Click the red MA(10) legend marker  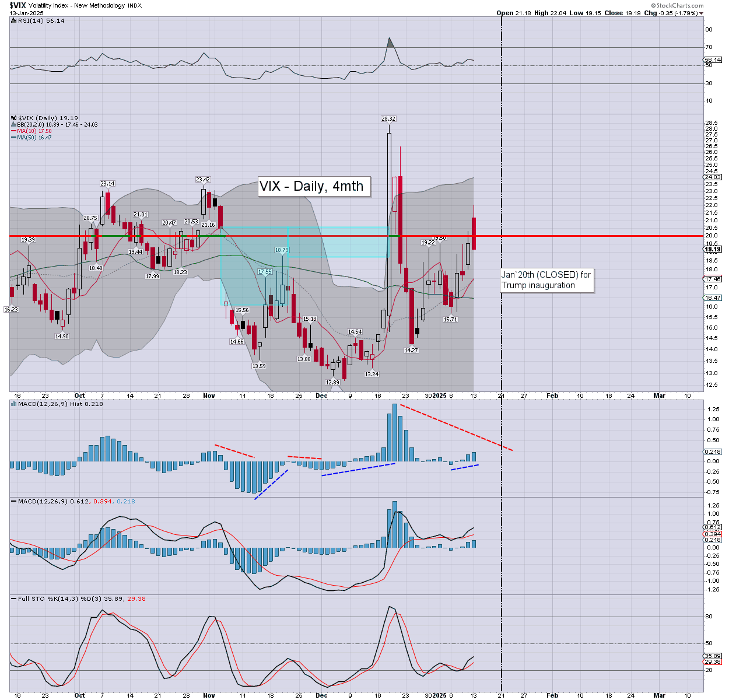coord(13,131)
